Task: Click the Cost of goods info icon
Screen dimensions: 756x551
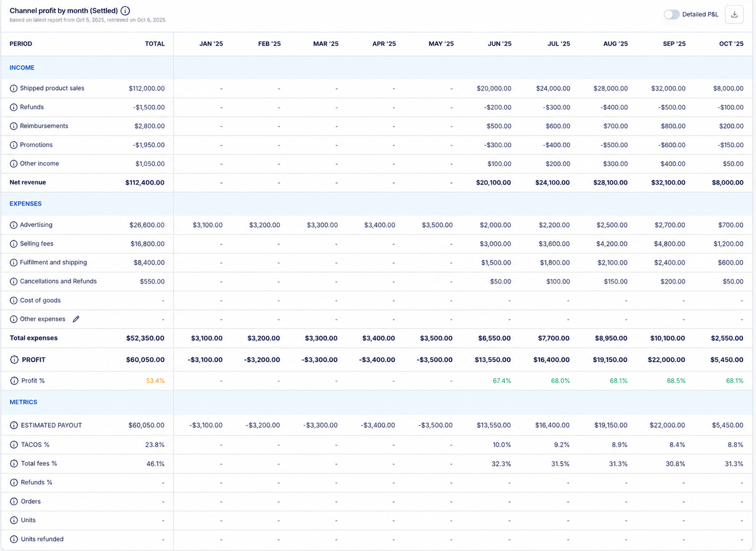Action: pos(14,300)
